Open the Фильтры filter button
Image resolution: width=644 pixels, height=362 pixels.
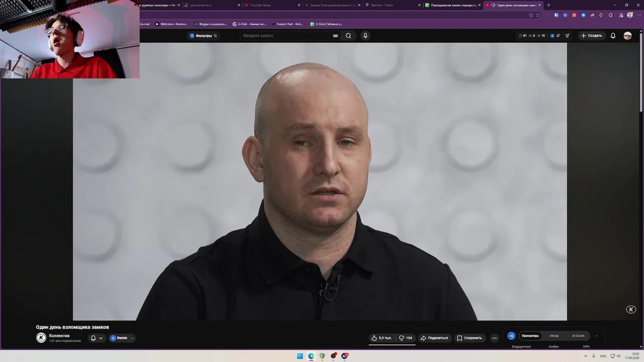[x=203, y=36]
